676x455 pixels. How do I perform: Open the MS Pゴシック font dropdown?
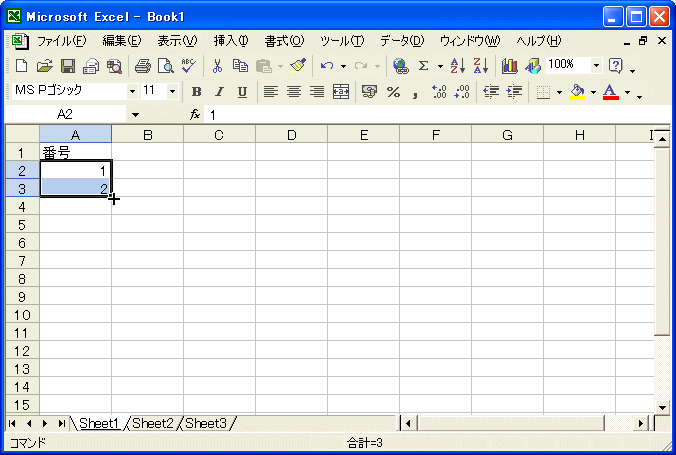coord(132,91)
